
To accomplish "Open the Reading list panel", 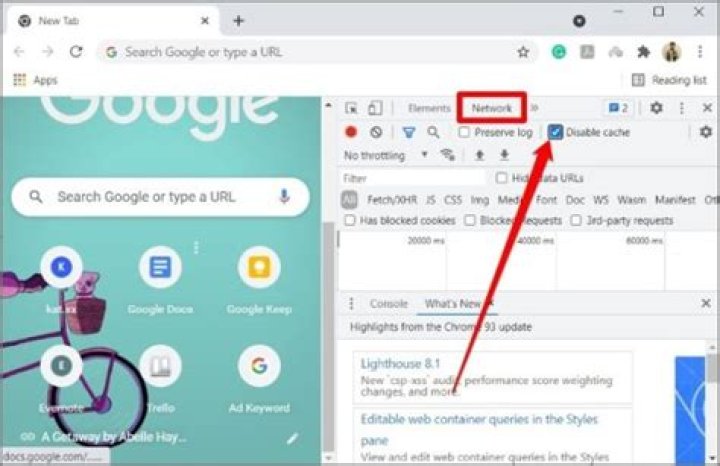I will click(669, 80).
